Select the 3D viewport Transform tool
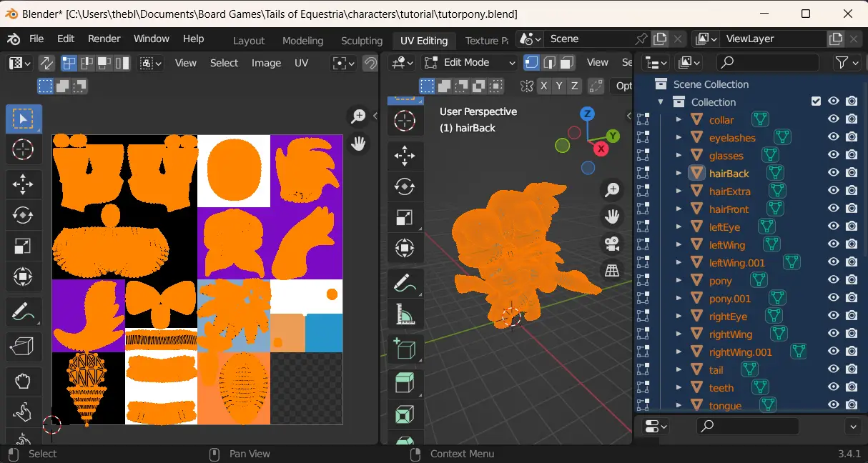Viewport: 868px width, 463px height. [x=405, y=248]
